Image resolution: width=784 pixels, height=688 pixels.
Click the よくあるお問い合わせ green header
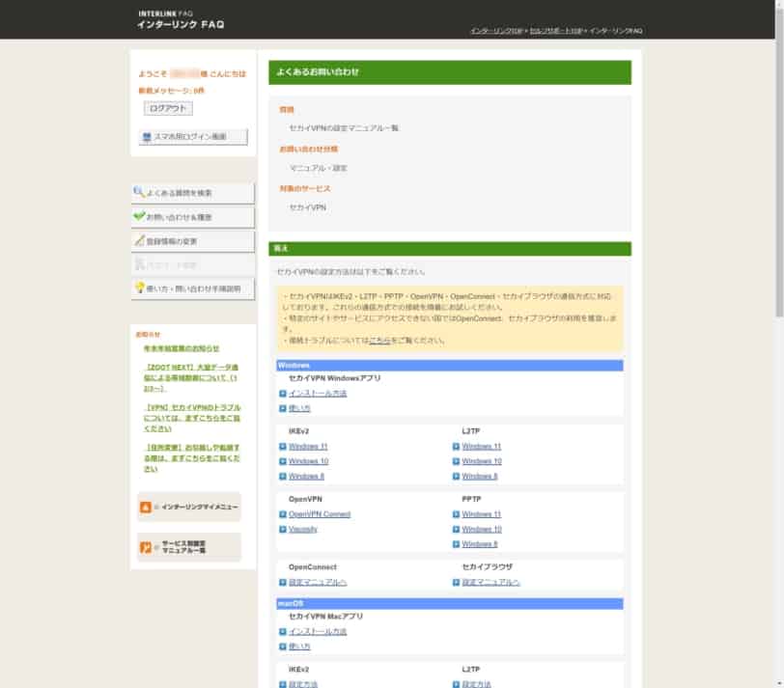tap(450, 72)
